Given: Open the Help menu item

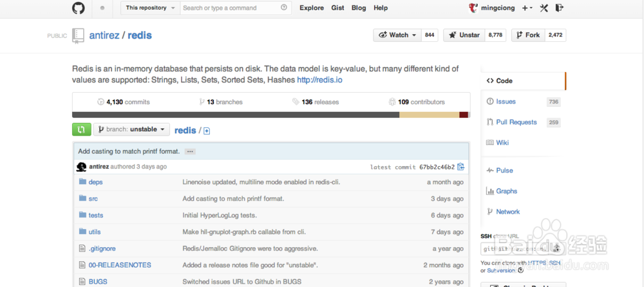Looking at the screenshot, I should [381, 8].
